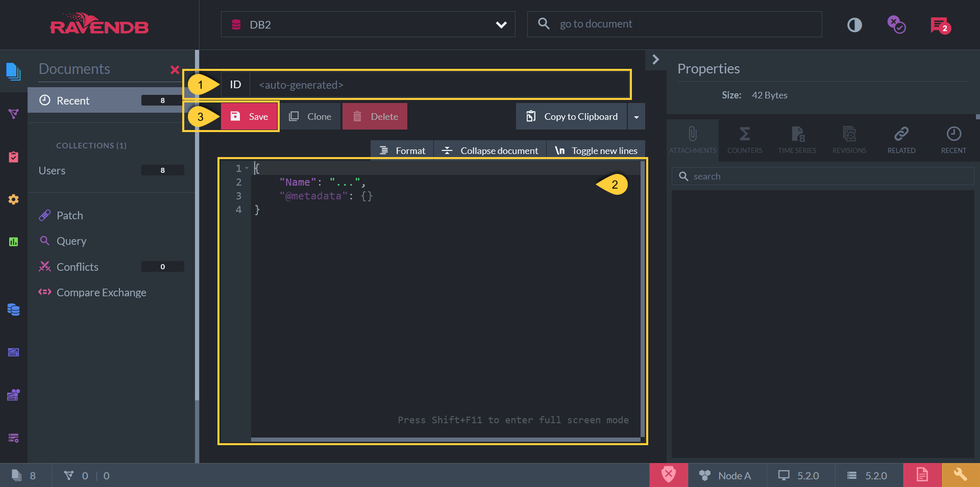Image resolution: width=980 pixels, height=487 pixels.
Task: Click the documents panel vertical scrollbar
Action: pos(197,224)
